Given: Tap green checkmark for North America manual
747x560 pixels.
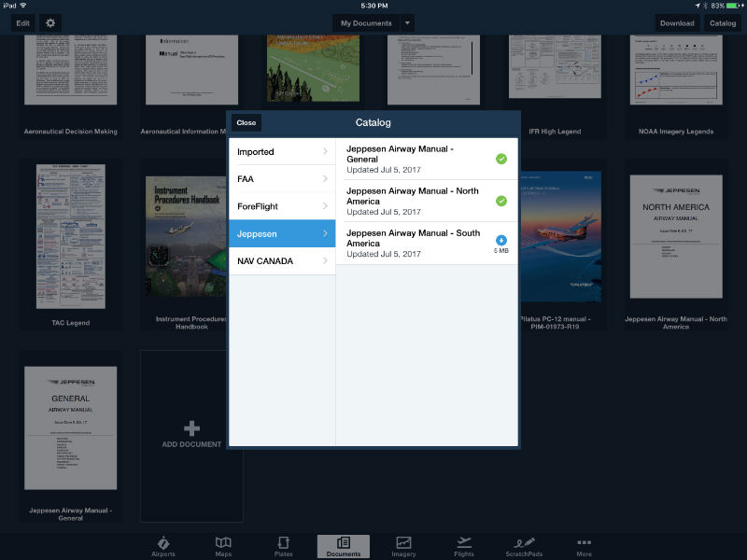Looking at the screenshot, I should 501,201.
